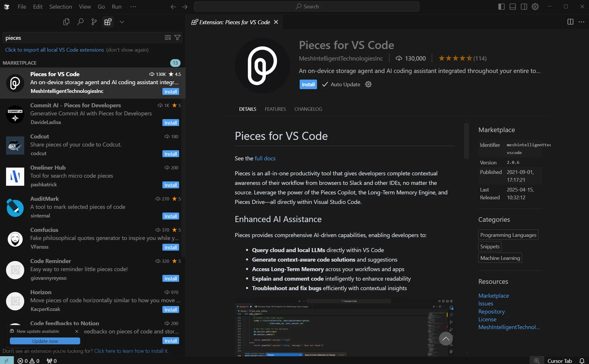
Task: Click the extension filter funnel icon
Action: point(177,38)
